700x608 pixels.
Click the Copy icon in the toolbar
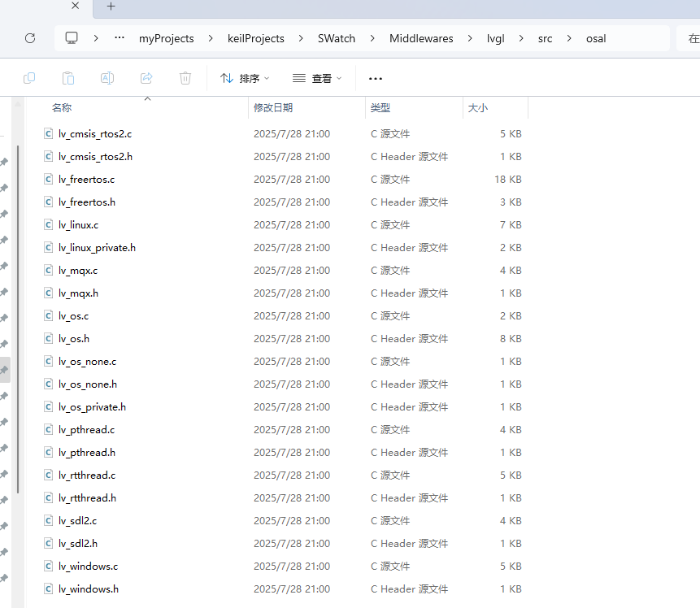(29, 78)
